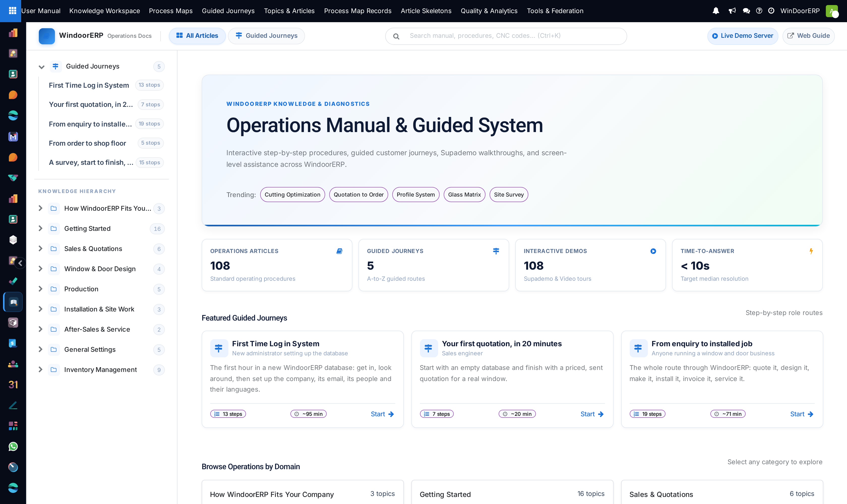Image resolution: width=847 pixels, height=504 pixels.
Task: Start the From enquiry to installed job journey
Action: click(801, 414)
